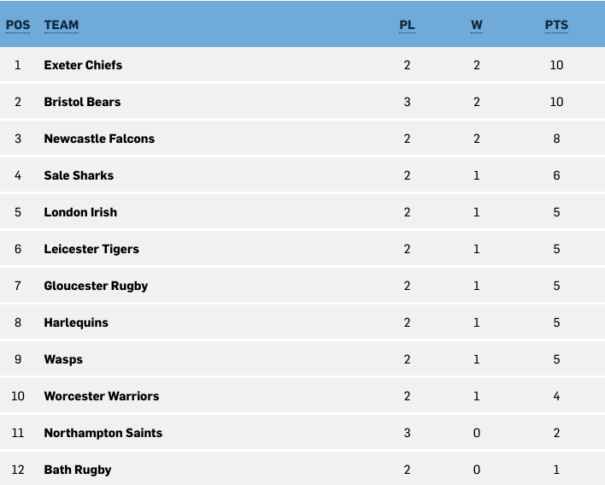Viewport: 605px width, 485px height.
Task: Select Sale Sharks in the table
Action: pos(79,175)
